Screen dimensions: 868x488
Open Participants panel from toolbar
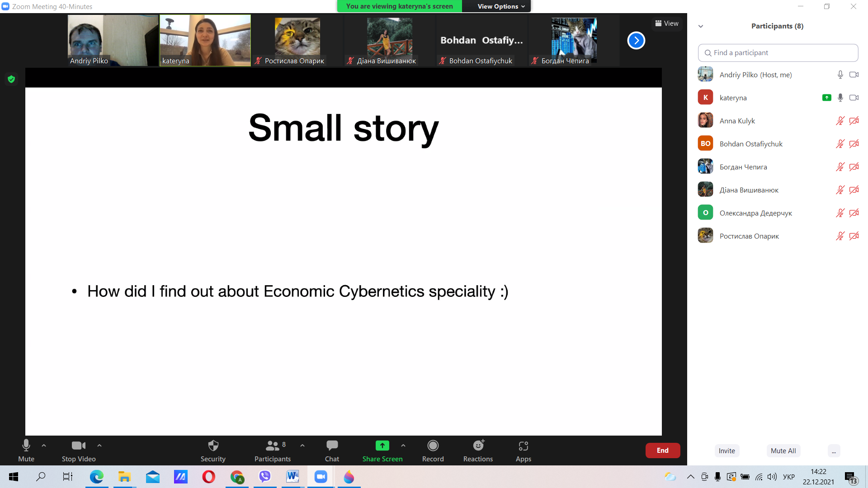tap(273, 446)
